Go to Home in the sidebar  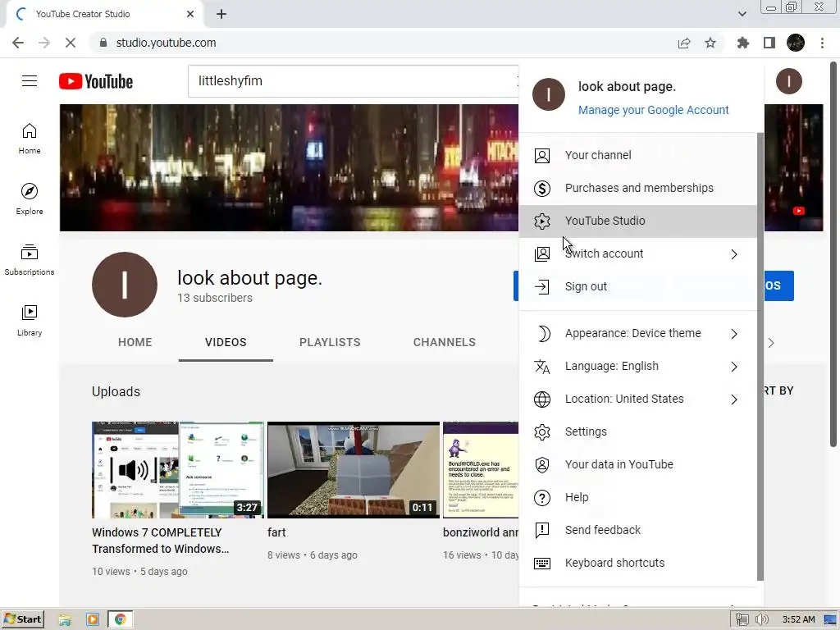click(30, 138)
